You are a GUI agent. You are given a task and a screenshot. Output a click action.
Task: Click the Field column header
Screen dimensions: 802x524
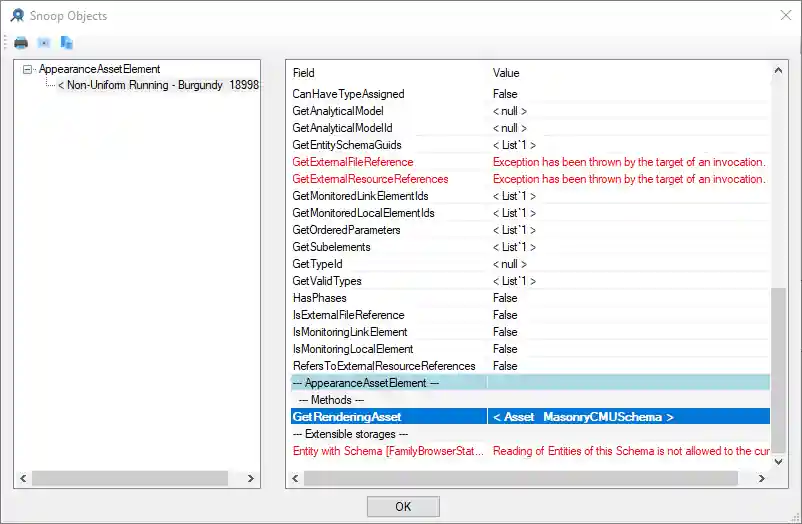[x=304, y=73]
